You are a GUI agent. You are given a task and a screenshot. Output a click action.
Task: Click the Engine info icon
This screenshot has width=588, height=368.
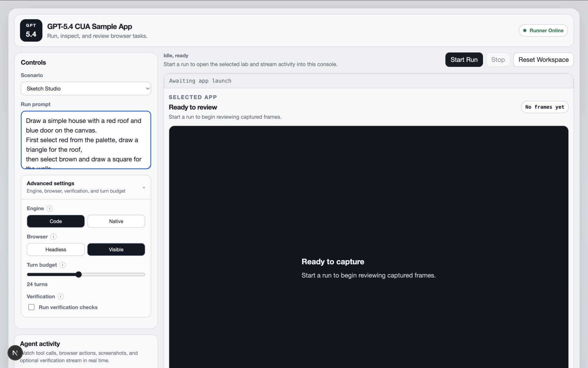pos(50,209)
